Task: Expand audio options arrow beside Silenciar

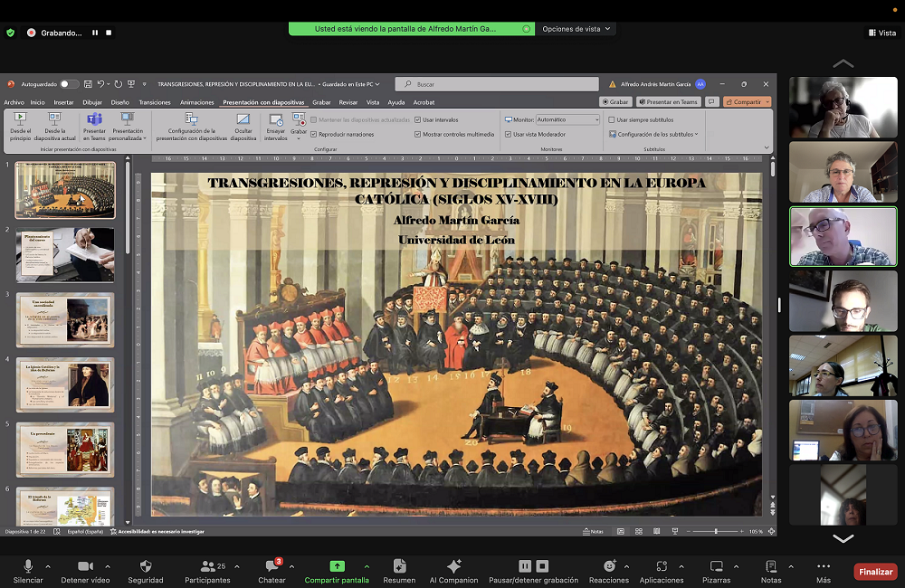Action: pos(48,566)
